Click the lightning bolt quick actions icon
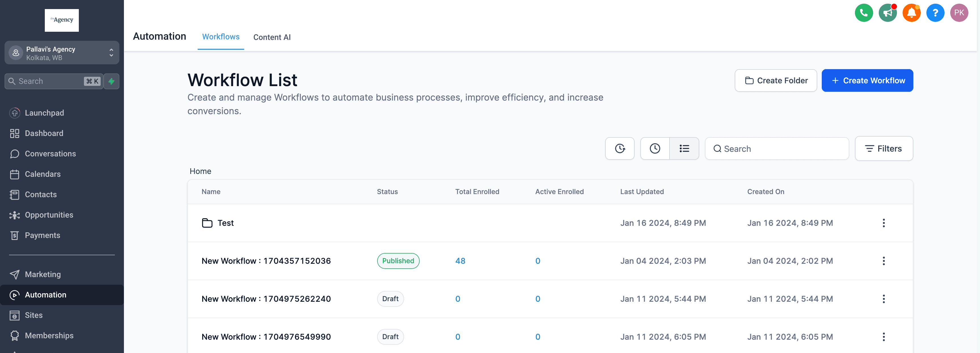980x353 pixels. [x=111, y=81]
